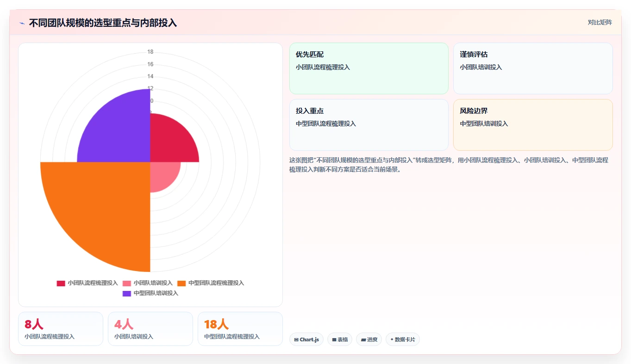Viewport: 631px width, 364px height.
Task: Toggle the pink 小团队培训投入 legend swatch
Action: point(127,283)
